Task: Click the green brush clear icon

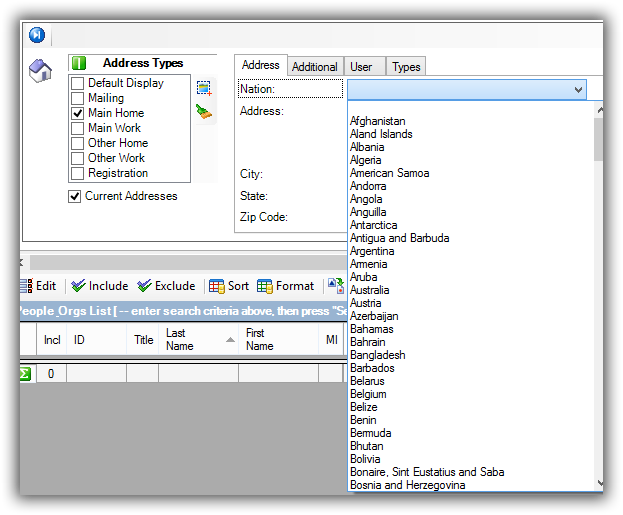Action: click(204, 111)
